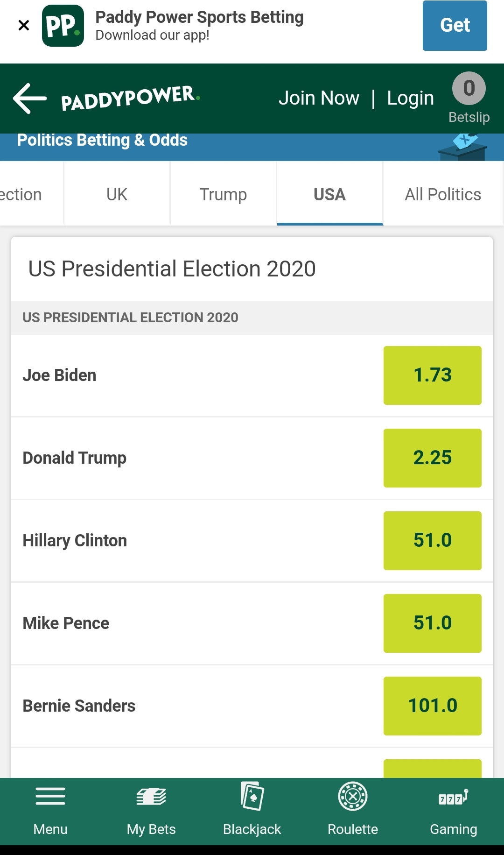504x855 pixels.
Task: Get the Paddy Power app
Action: pyautogui.click(x=455, y=26)
